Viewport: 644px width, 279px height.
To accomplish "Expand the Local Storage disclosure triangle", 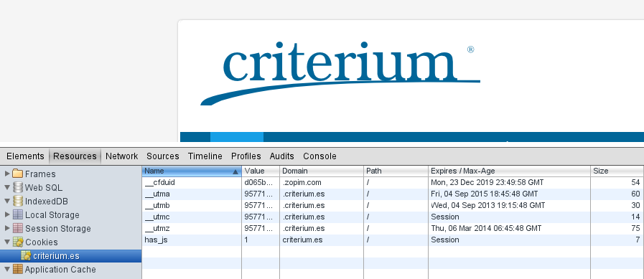I will tap(7, 214).
